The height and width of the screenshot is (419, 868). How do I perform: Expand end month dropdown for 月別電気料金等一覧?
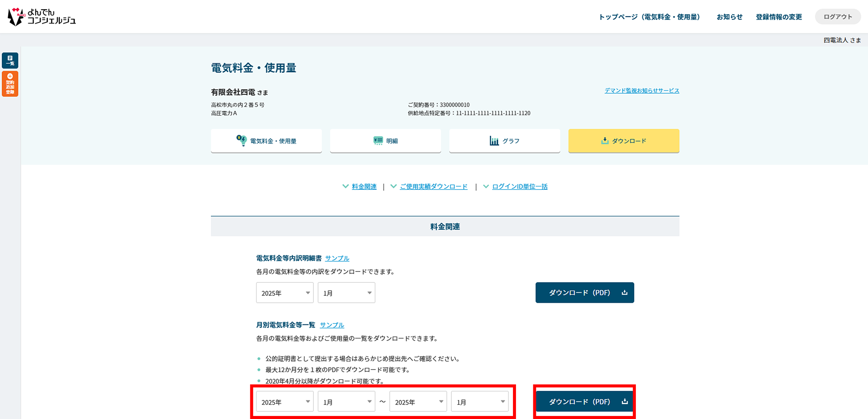click(x=480, y=402)
